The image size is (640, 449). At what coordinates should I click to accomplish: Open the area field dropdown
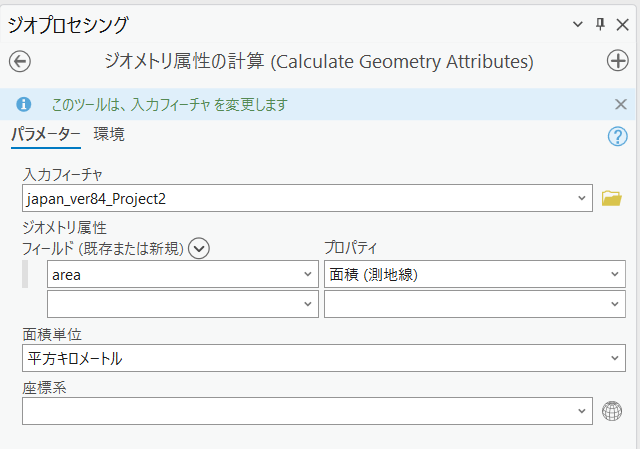tap(305, 275)
